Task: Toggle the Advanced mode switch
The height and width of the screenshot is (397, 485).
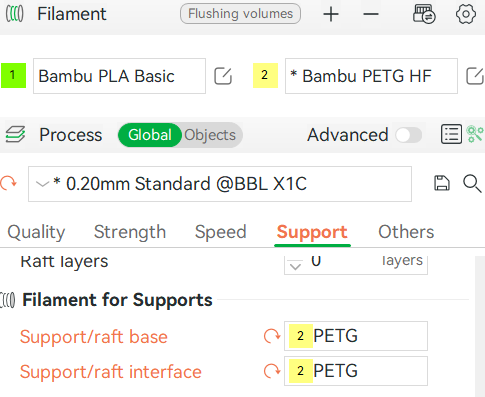Action: (x=409, y=135)
